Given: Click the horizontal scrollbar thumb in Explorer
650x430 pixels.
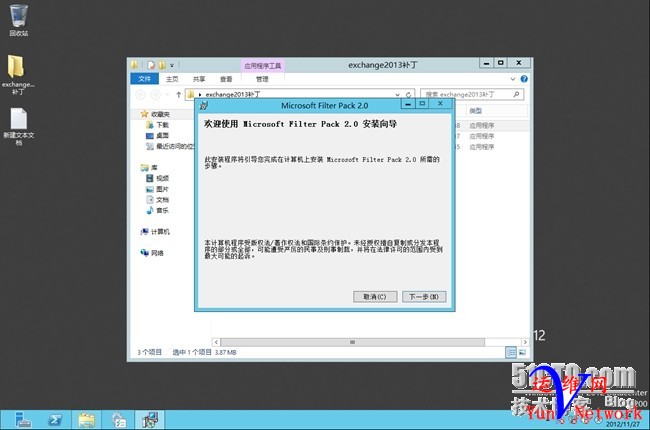Looking at the screenshot, I should pyautogui.click(x=352, y=342).
